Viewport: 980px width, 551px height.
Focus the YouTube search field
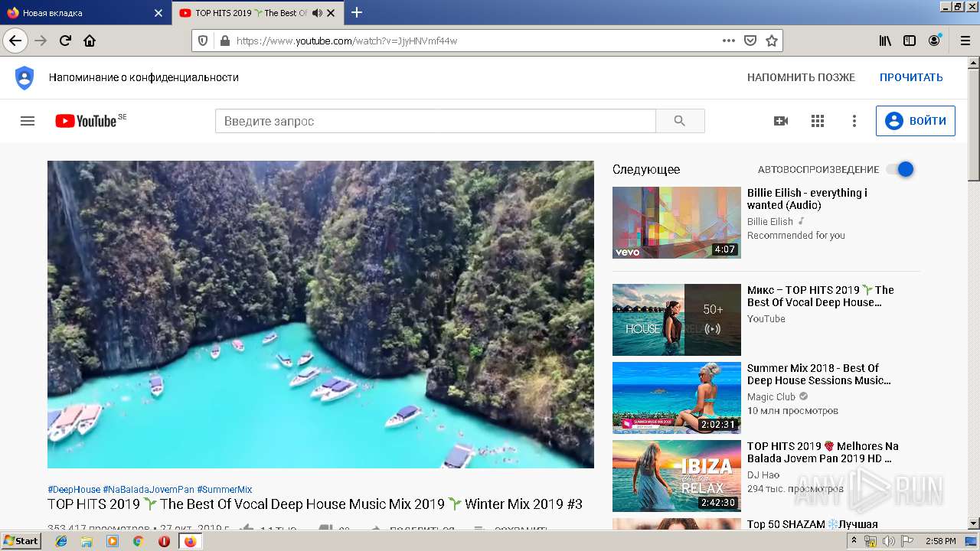(x=436, y=121)
